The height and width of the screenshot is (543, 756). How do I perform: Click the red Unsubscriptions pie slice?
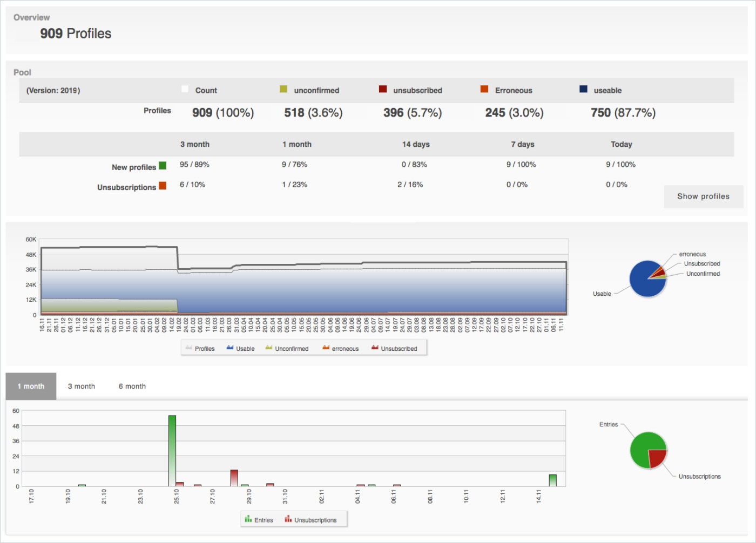[x=657, y=457]
